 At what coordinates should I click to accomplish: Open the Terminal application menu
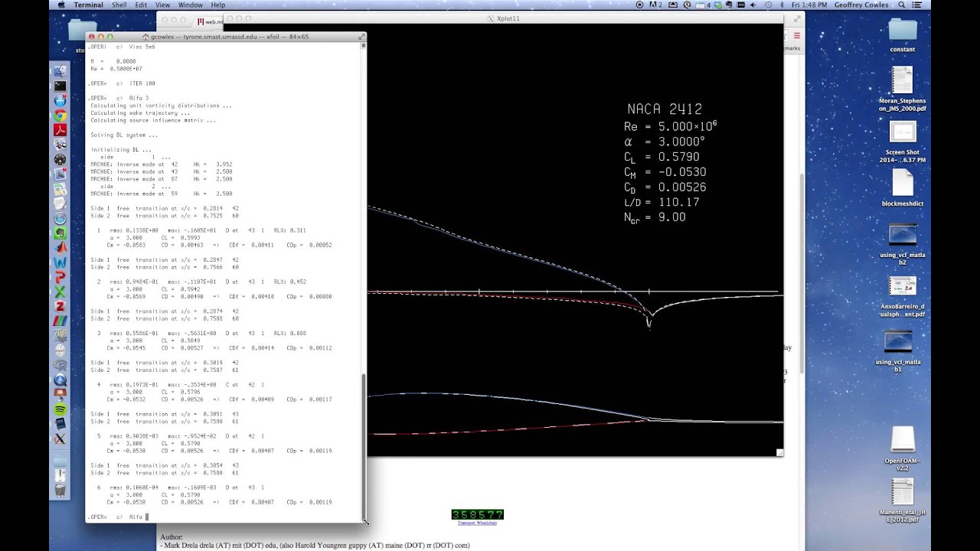(89, 5)
